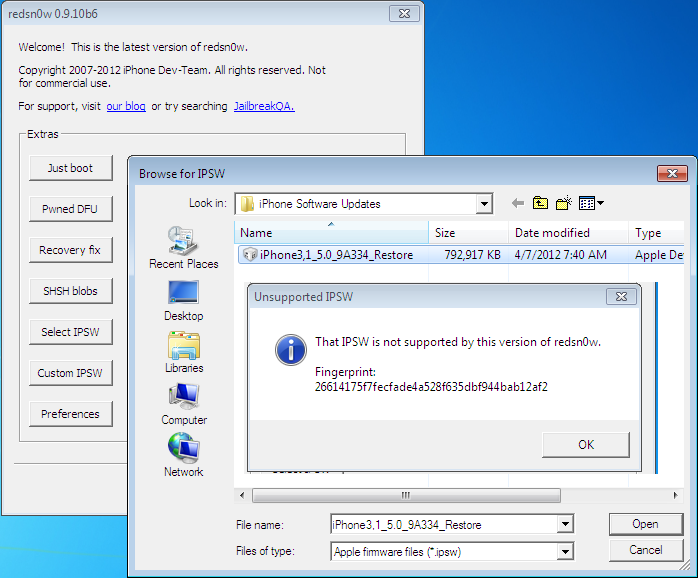
Task: Sort by Name column header
Action: tap(331, 232)
